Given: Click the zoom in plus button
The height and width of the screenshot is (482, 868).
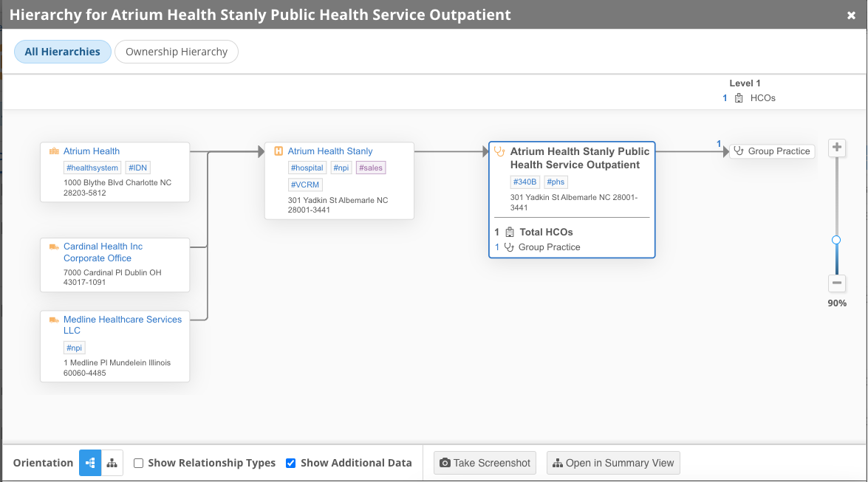Looking at the screenshot, I should tap(837, 148).
